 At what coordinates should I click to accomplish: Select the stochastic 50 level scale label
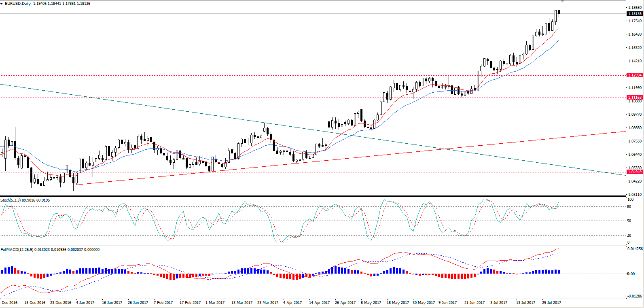629,221
